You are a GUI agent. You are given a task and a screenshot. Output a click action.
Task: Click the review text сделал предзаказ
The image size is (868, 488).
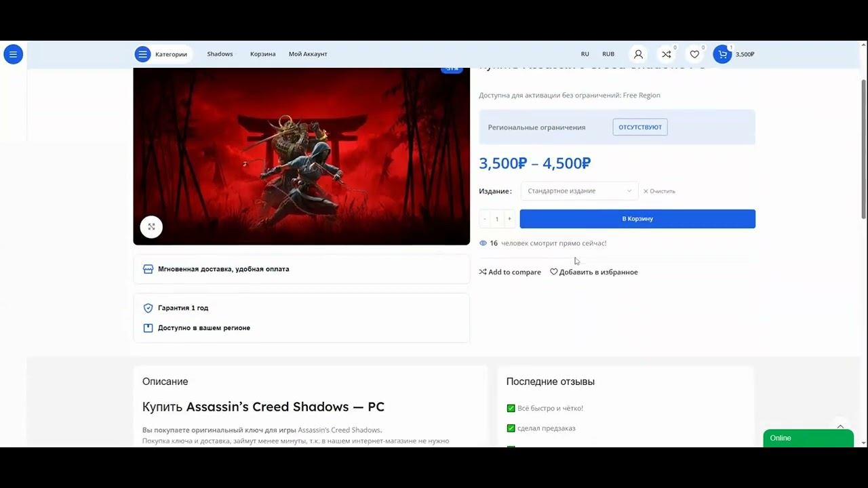click(546, 428)
